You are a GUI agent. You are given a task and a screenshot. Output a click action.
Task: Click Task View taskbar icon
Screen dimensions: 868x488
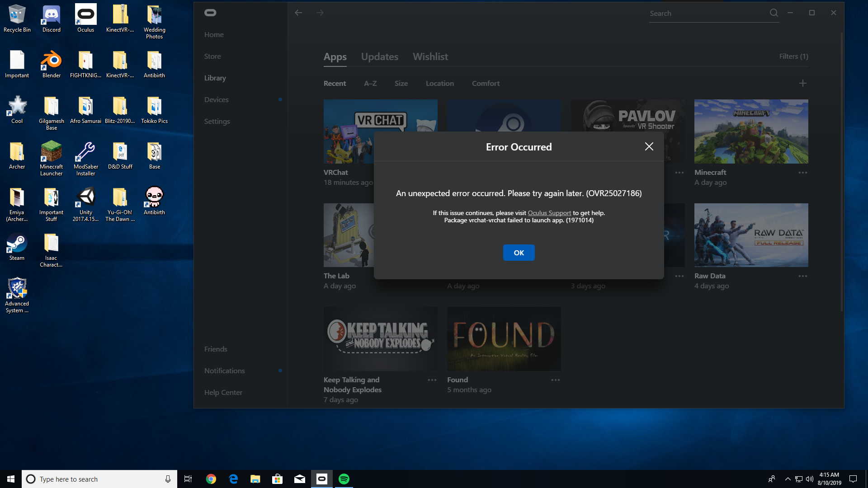coord(188,479)
